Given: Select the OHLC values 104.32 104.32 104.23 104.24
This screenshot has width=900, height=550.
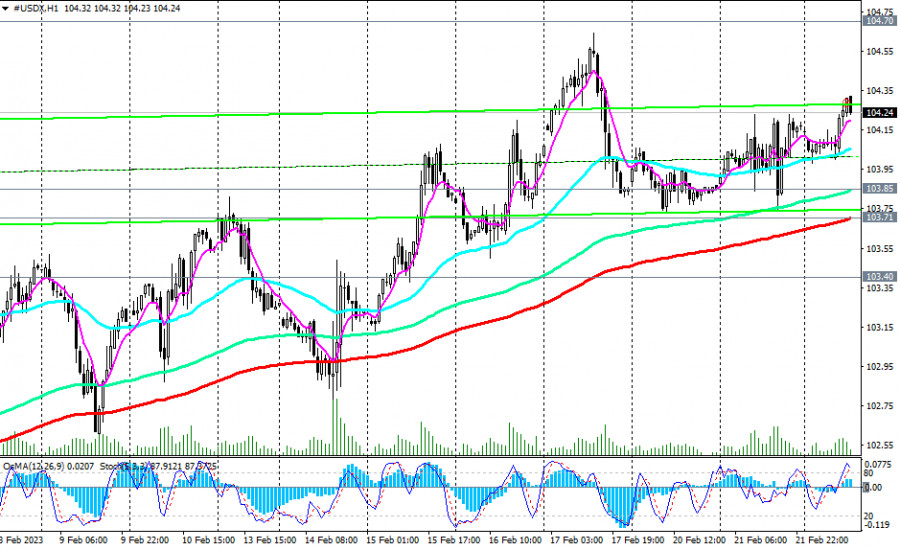Looking at the screenshot, I should click(122, 9).
